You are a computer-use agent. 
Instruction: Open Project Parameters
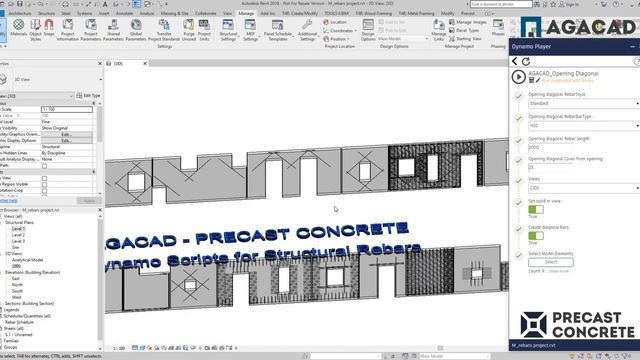pyautogui.click(x=91, y=29)
